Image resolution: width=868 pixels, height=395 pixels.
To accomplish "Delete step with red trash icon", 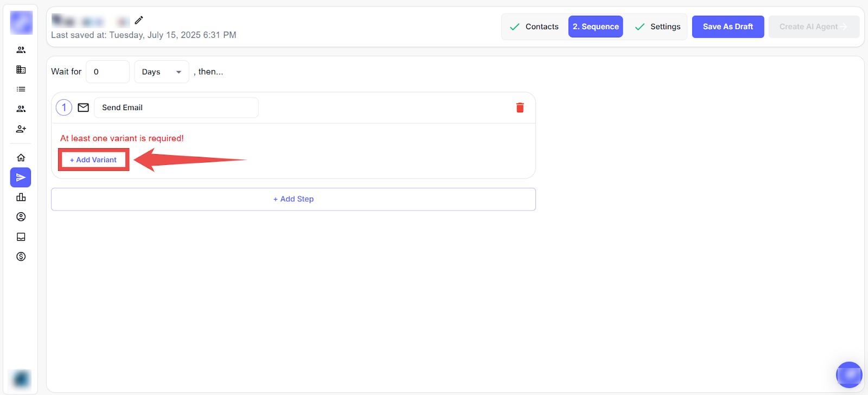I will tap(520, 107).
